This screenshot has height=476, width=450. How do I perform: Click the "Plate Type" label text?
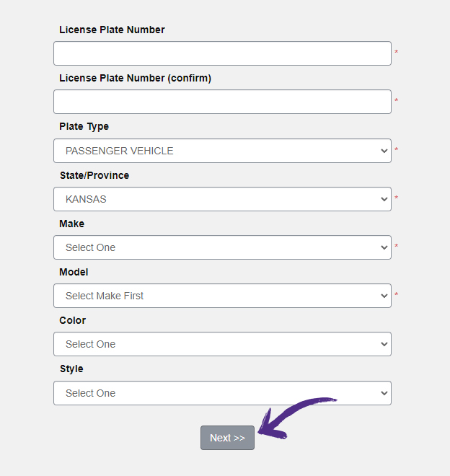pyautogui.click(x=84, y=126)
